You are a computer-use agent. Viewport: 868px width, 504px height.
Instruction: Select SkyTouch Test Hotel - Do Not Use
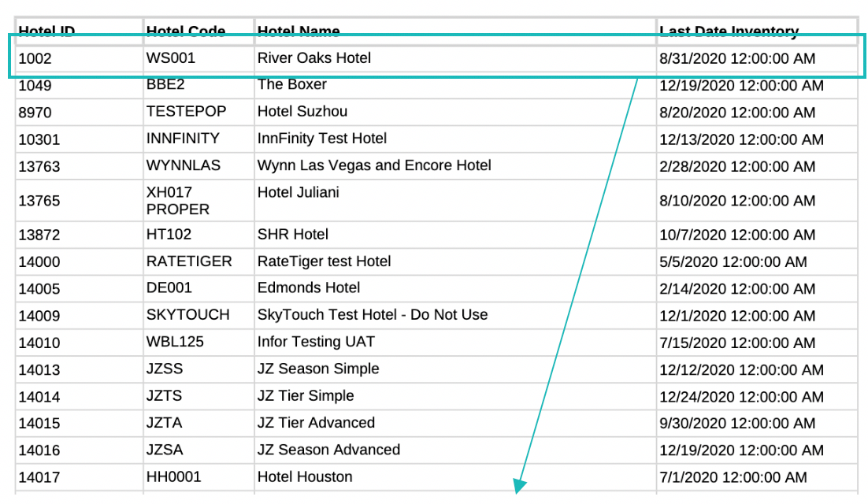373,315
